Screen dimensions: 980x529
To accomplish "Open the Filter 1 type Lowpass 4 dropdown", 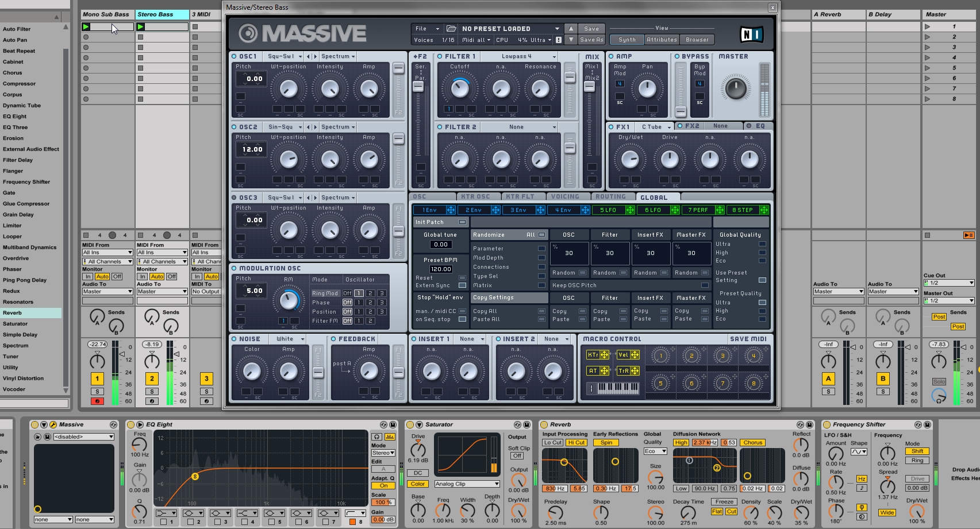I will coord(520,56).
